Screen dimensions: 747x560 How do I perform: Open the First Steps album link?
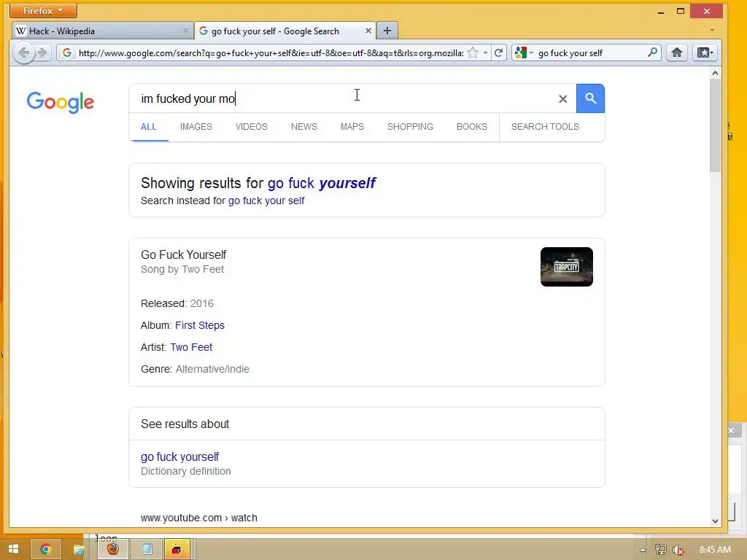click(x=200, y=325)
